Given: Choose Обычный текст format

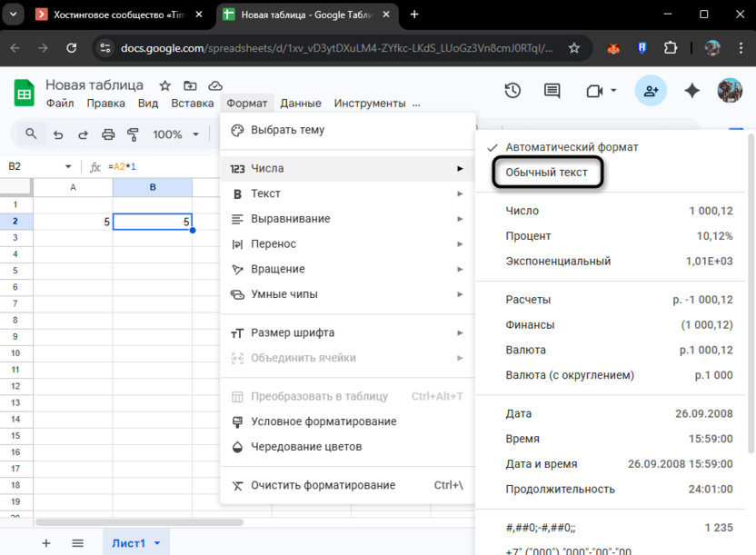Looking at the screenshot, I should pyautogui.click(x=546, y=172).
